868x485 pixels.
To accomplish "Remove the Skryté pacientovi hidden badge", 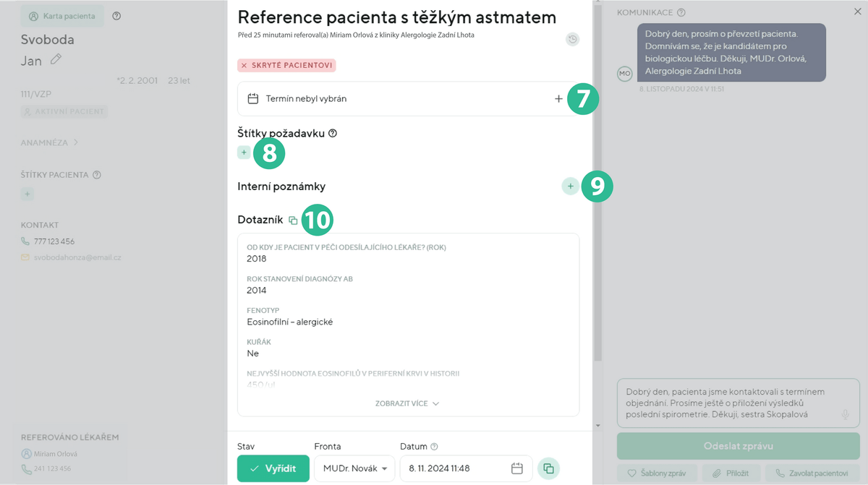I will click(x=244, y=65).
